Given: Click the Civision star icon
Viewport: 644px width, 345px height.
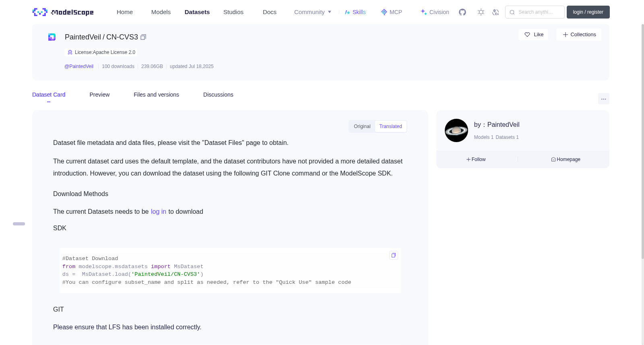Looking at the screenshot, I should [424, 12].
